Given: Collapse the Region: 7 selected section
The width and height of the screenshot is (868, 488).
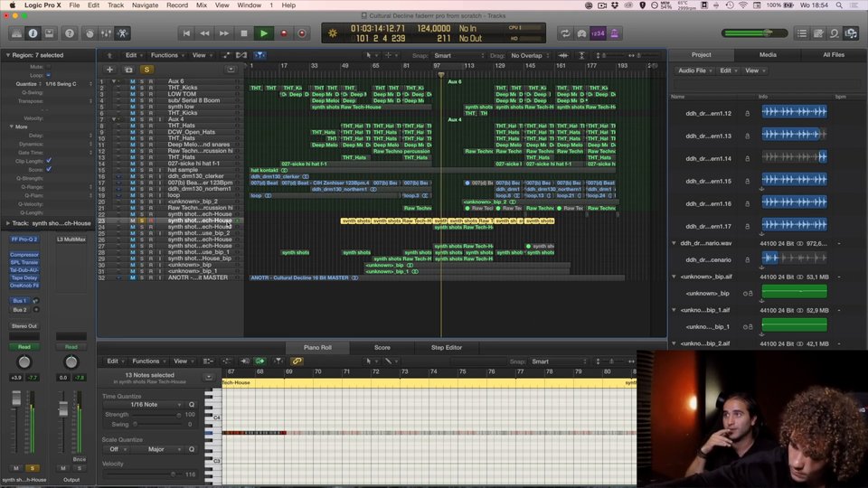Looking at the screenshot, I should point(8,55).
